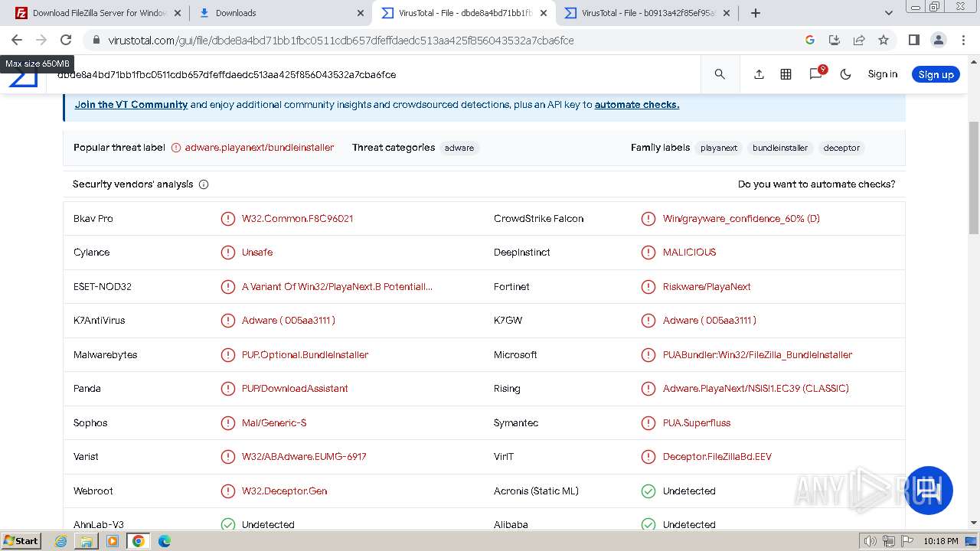Open Chrome three-dot menu
This screenshot has height=551, width=980.
[963, 40]
